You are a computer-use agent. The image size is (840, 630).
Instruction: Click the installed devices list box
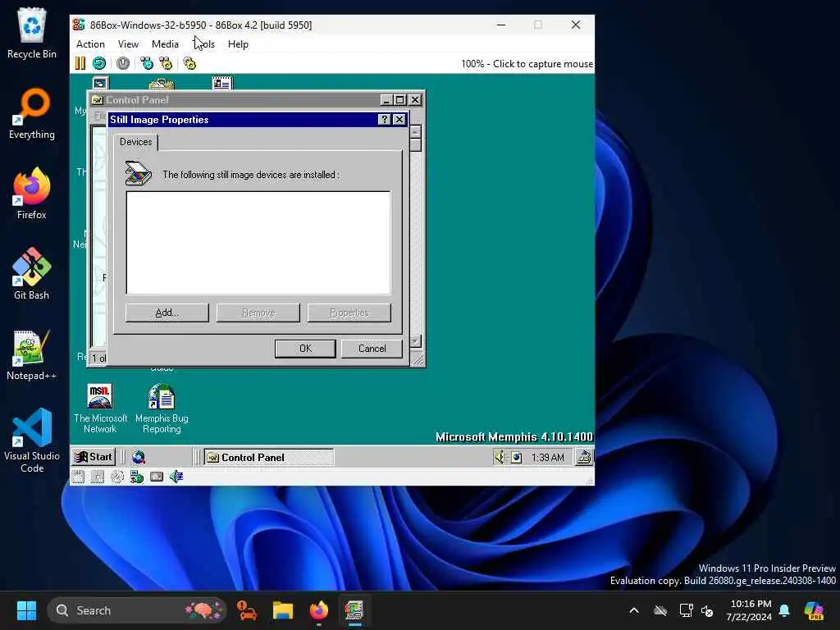point(258,243)
